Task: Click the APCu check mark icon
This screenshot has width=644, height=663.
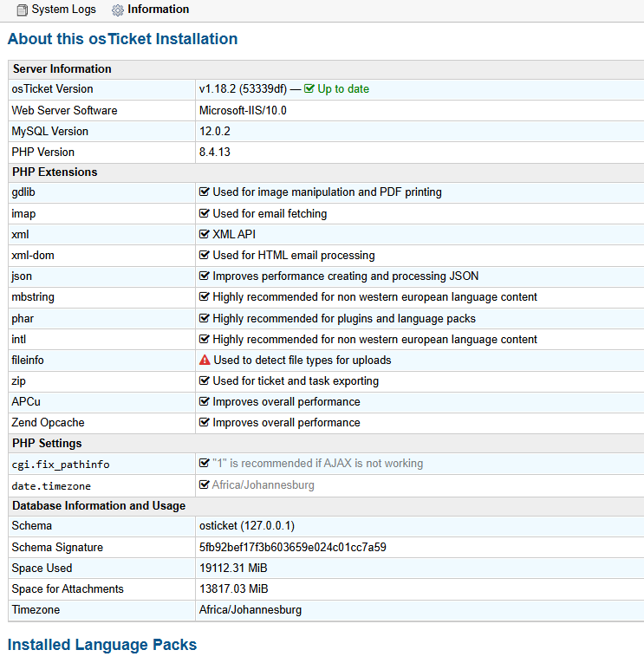Action: pyautogui.click(x=205, y=402)
